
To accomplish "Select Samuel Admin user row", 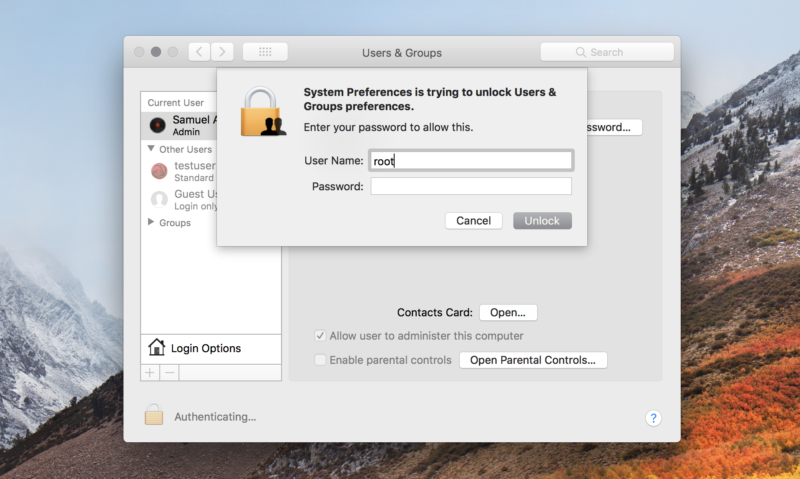I will click(179, 125).
